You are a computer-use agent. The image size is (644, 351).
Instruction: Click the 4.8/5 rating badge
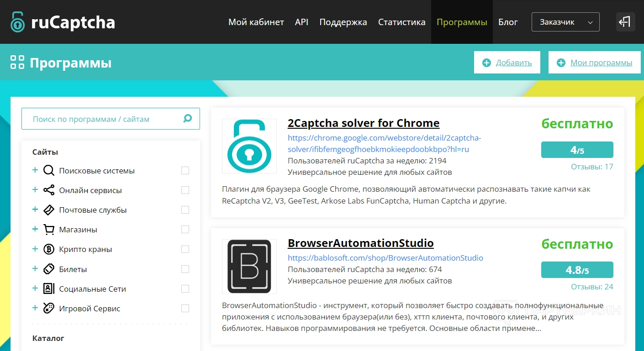[577, 270]
